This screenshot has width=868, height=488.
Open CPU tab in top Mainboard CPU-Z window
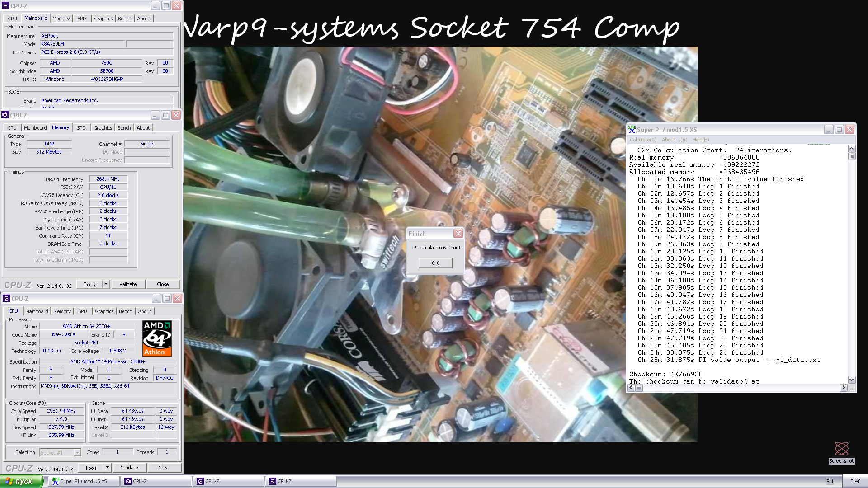click(x=13, y=19)
